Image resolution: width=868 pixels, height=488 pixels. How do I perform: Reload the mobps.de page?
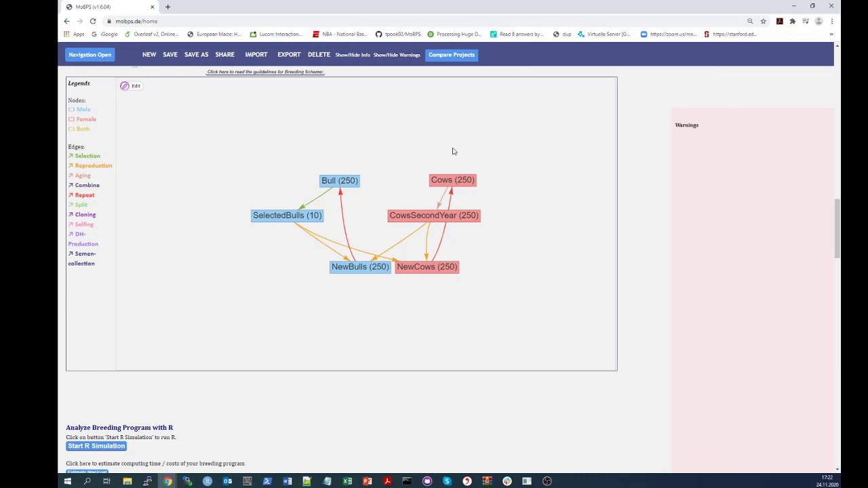point(93,21)
